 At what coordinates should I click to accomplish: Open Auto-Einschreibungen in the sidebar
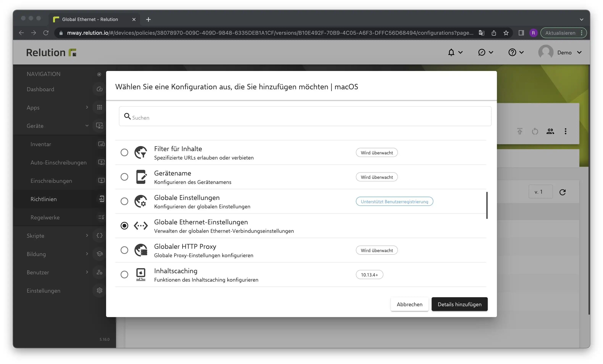tap(59, 162)
